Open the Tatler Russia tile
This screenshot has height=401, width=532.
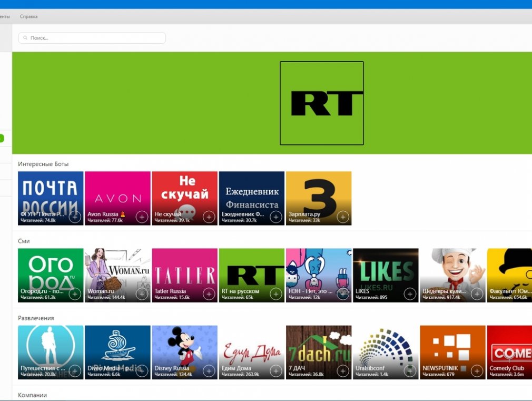coord(184,276)
